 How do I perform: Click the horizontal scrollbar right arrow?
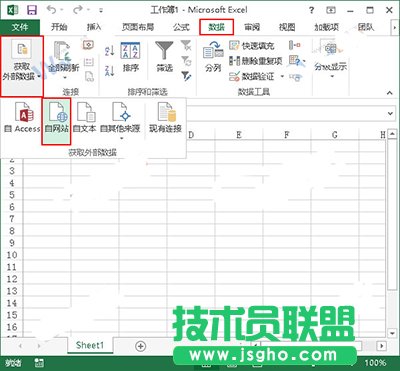[x=382, y=345]
